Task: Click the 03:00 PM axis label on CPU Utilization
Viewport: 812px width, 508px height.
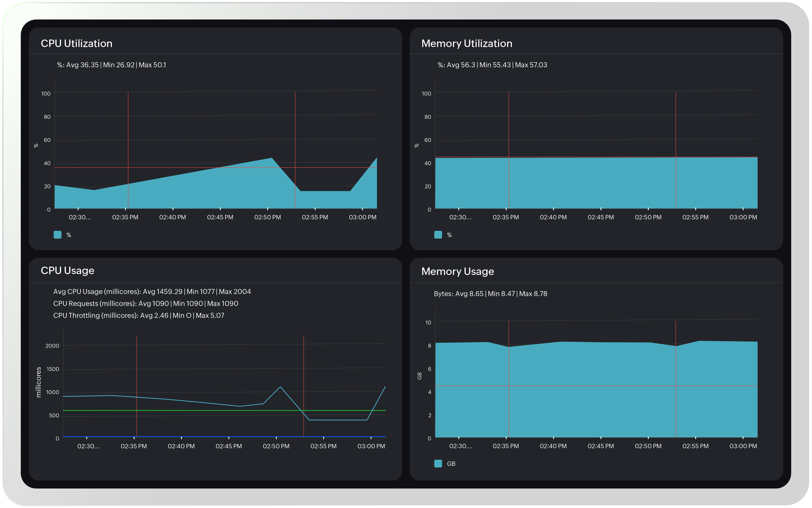Action: pos(362,217)
